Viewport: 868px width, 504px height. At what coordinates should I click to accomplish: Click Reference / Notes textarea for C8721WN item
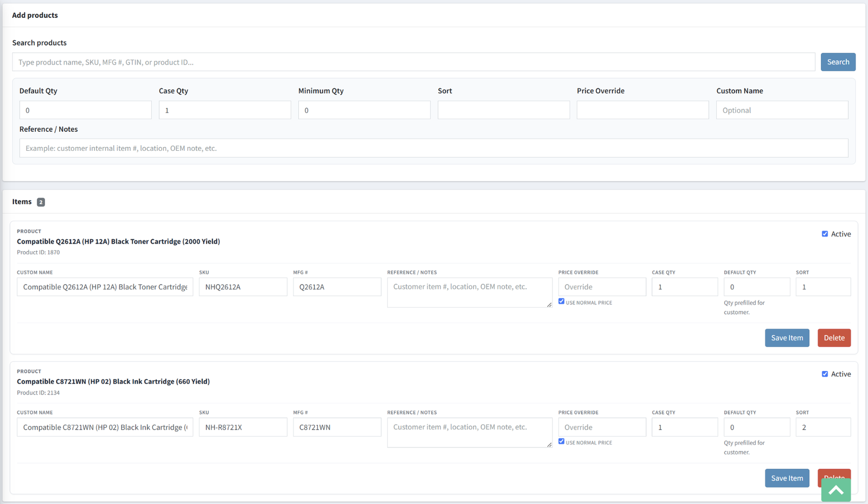470,432
